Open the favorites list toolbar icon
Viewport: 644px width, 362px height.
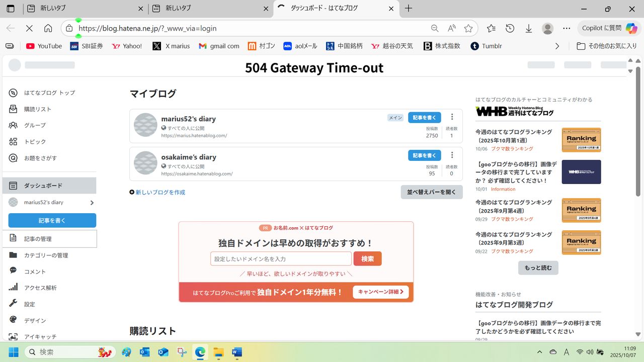(491, 29)
